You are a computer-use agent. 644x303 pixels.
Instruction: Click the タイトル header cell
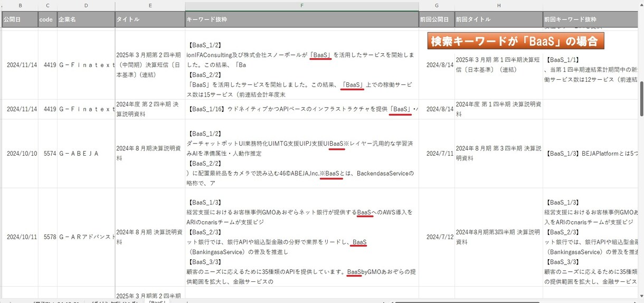pos(150,19)
